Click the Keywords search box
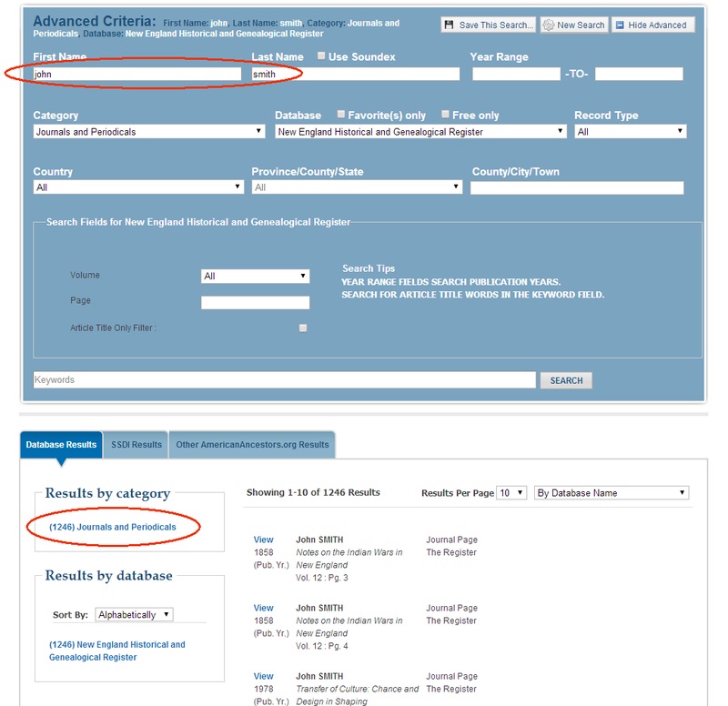The image size is (728, 706). (x=284, y=379)
